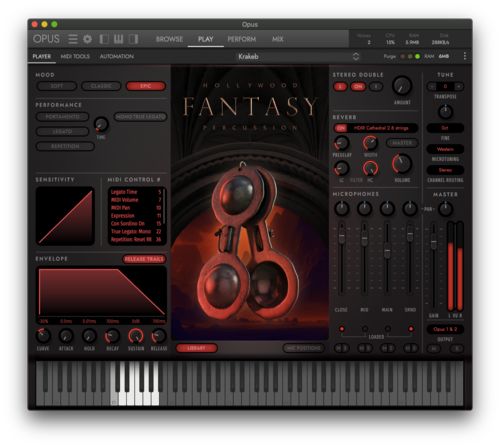The width and height of the screenshot is (500, 447).
Task: Switch to the Browse page
Action: [169, 39]
